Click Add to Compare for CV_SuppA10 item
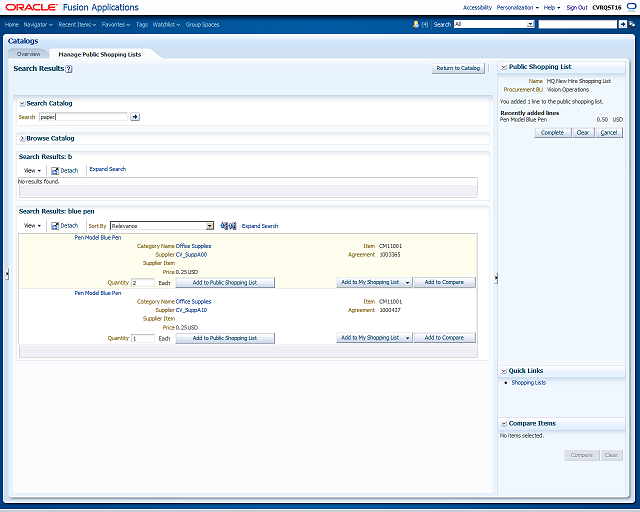Image resolution: width=640 pixels, height=512 pixels. (444, 338)
